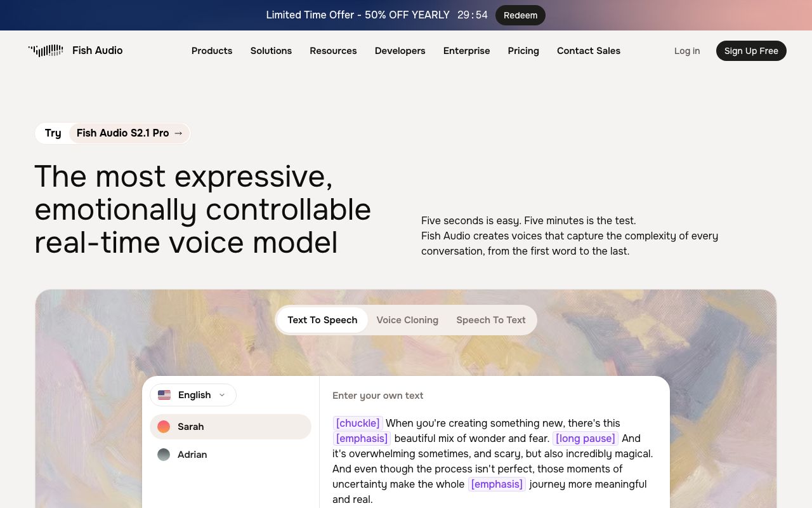
Task: Open the Resources menu
Action: pos(333,51)
